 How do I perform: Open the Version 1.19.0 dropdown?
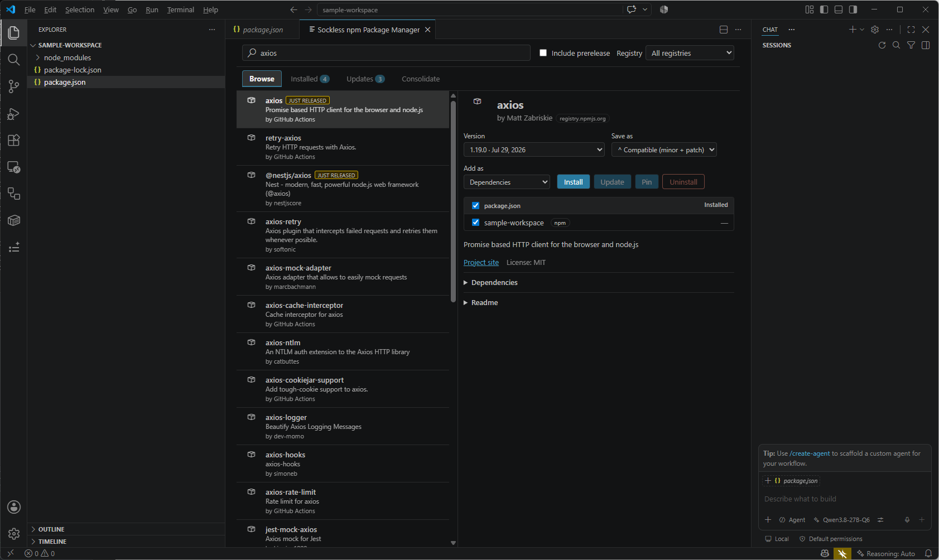coord(534,149)
